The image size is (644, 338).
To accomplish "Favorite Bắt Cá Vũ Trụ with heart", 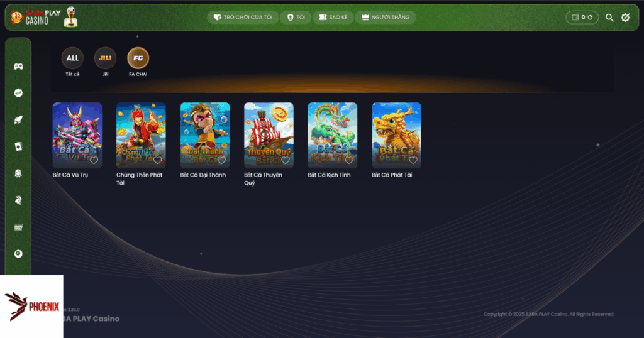I will (x=94, y=160).
